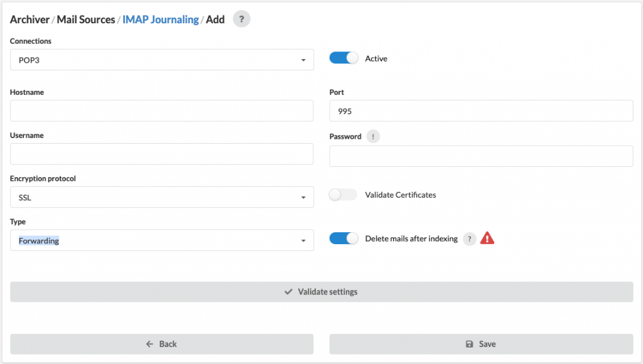
Task: Click the Back button
Action: 161,344
